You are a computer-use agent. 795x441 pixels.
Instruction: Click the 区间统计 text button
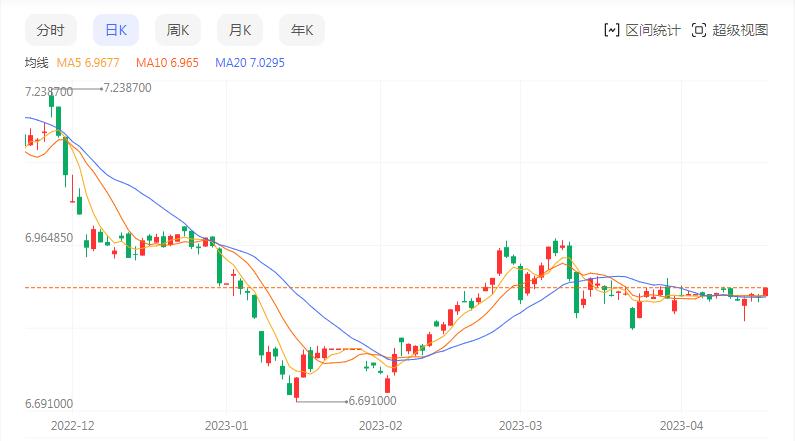click(x=653, y=30)
